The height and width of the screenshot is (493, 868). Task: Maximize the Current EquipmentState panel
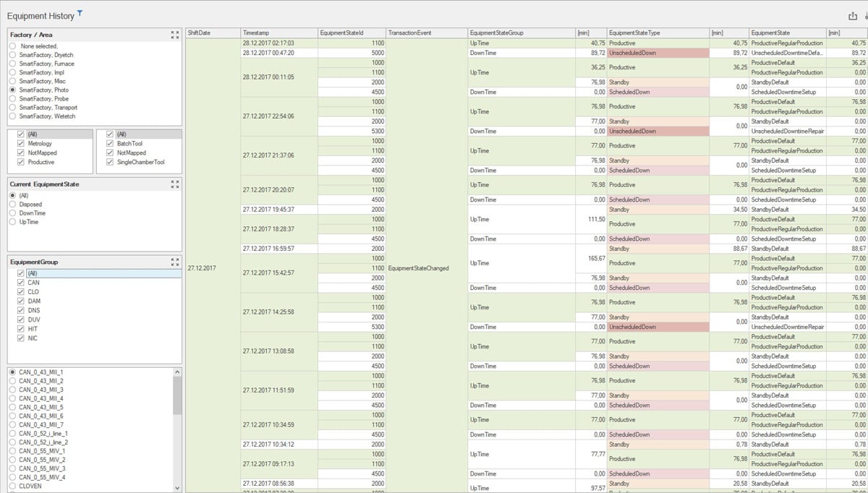coord(174,185)
